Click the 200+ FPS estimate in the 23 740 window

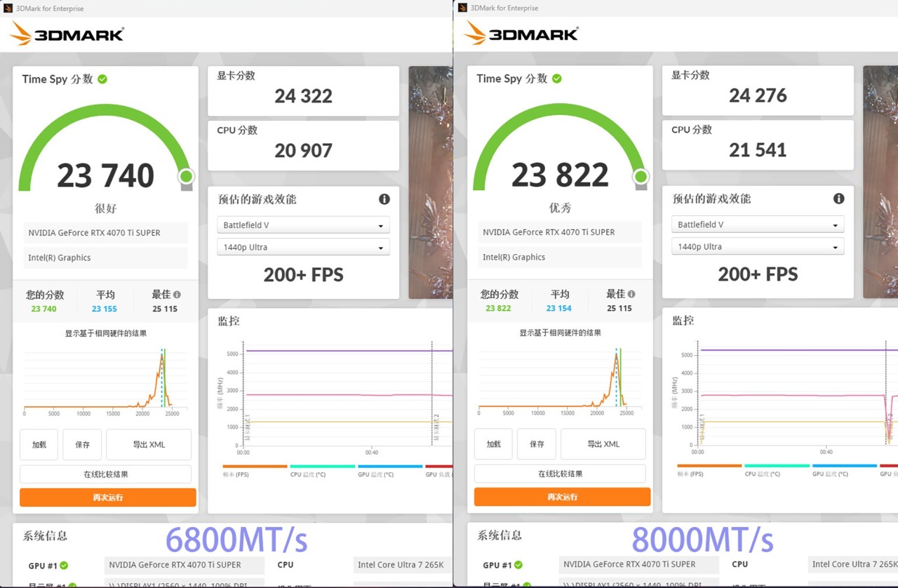(304, 275)
